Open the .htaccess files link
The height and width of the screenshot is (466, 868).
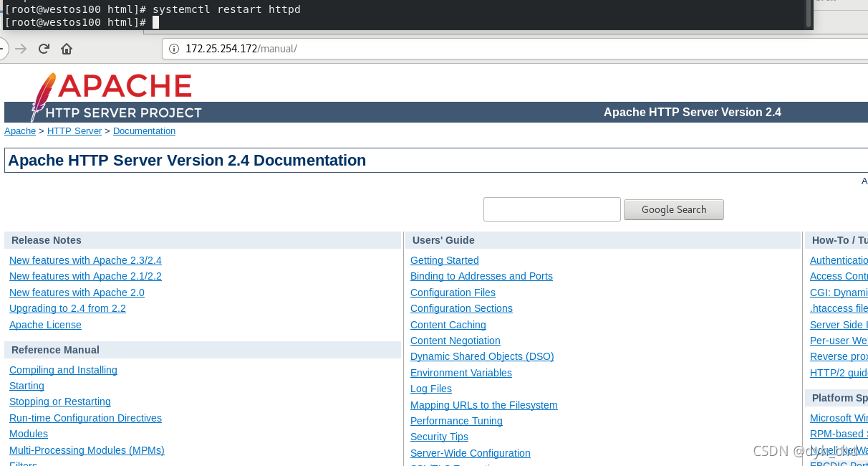click(x=839, y=308)
